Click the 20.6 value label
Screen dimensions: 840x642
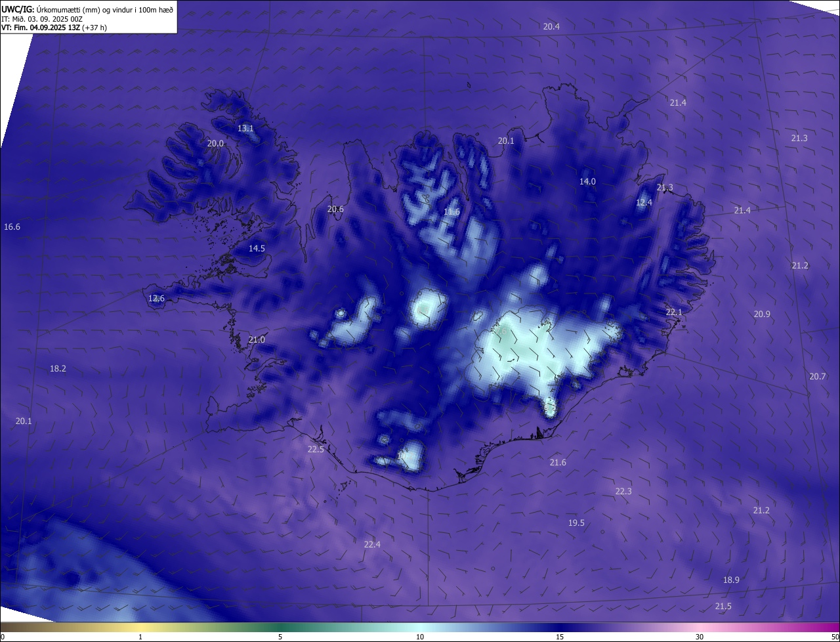point(335,209)
